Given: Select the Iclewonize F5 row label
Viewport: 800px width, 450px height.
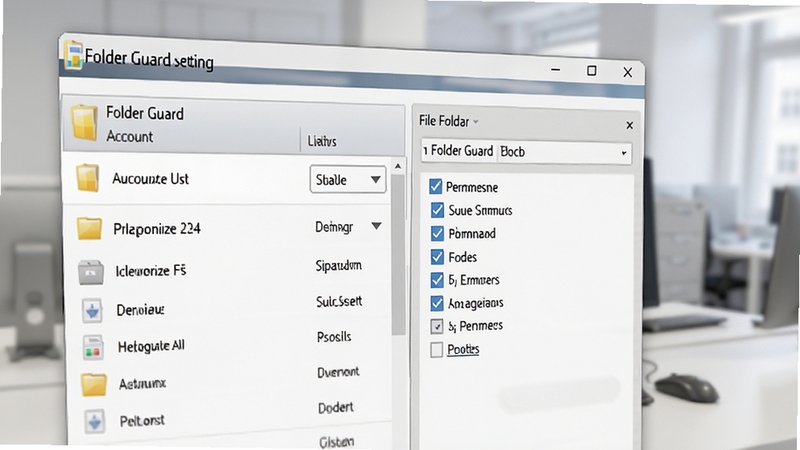Looking at the screenshot, I should 151,270.
